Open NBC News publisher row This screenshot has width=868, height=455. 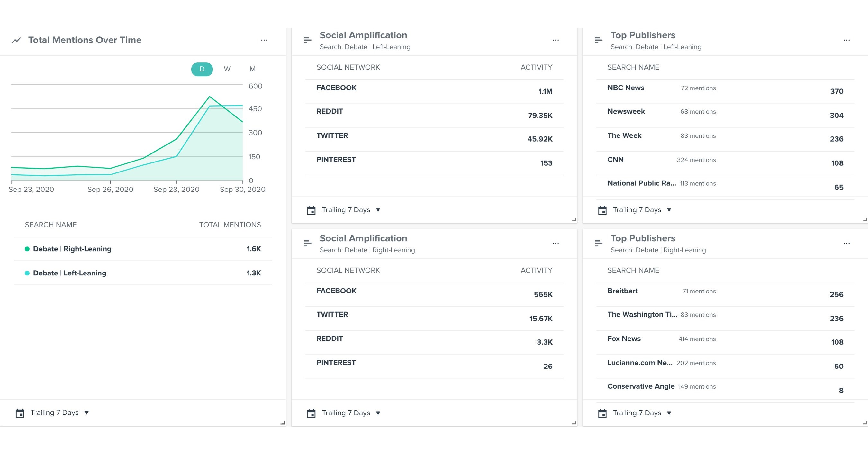tap(625, 88)
